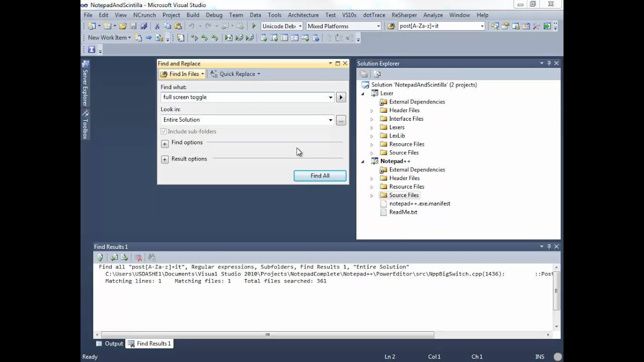This screenshot has height=362, width=644.
Task: Clear all Find Results with red X icon
Action: [138, 257]
